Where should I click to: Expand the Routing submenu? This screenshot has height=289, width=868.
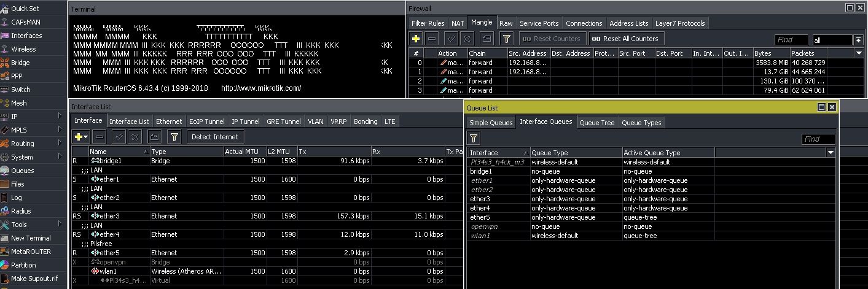(x=60, y=144)
